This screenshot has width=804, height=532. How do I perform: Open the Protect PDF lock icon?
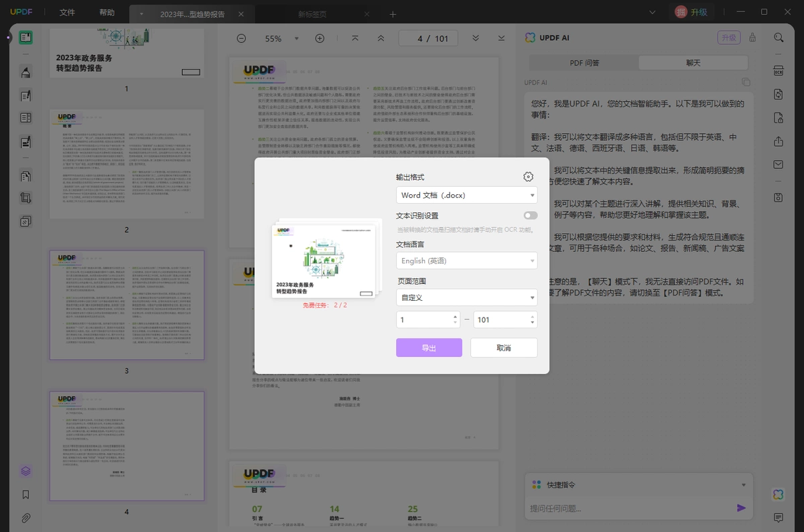[779, 118]
